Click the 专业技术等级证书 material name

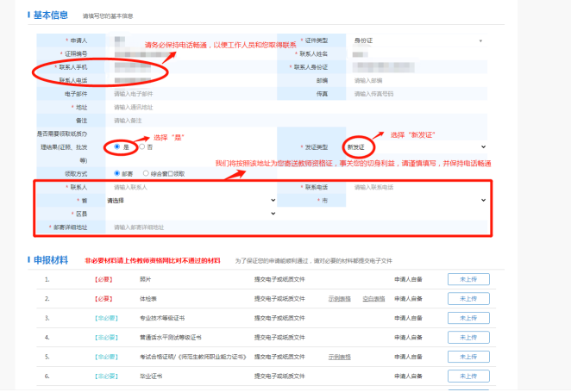[x=162, y=318]
